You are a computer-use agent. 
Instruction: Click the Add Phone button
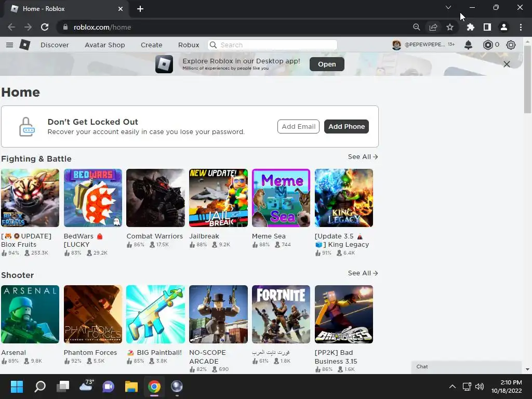(x=347, y=127)
